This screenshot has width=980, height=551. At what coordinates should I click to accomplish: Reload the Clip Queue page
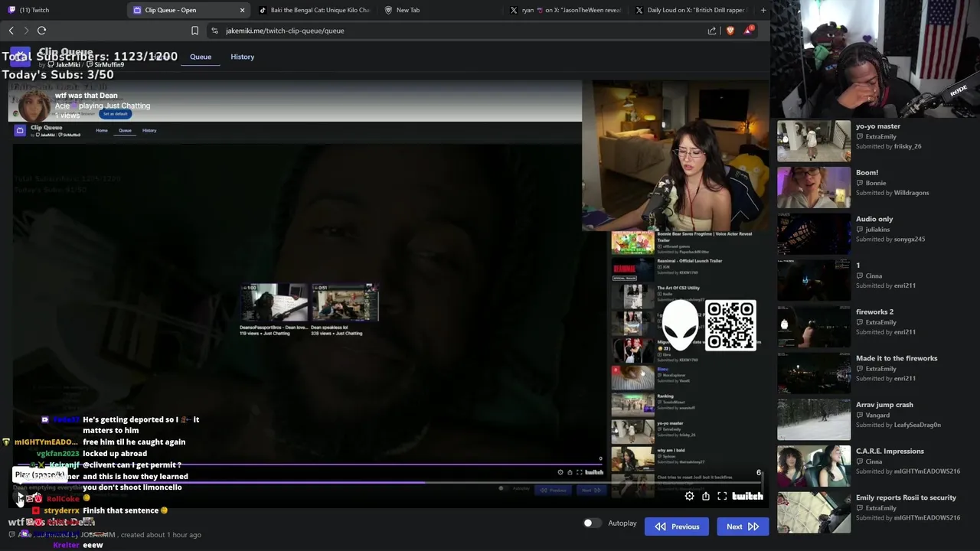pos(41,31)
